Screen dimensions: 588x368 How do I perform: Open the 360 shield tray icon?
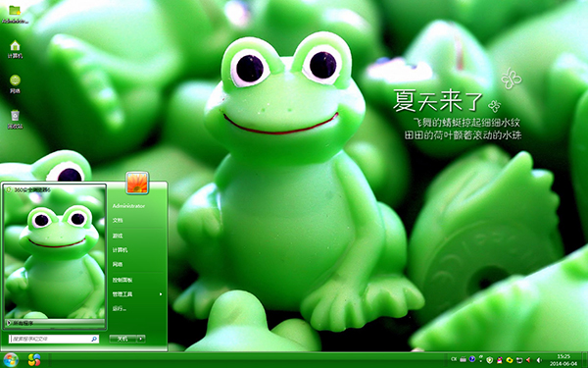coord(490,360)
